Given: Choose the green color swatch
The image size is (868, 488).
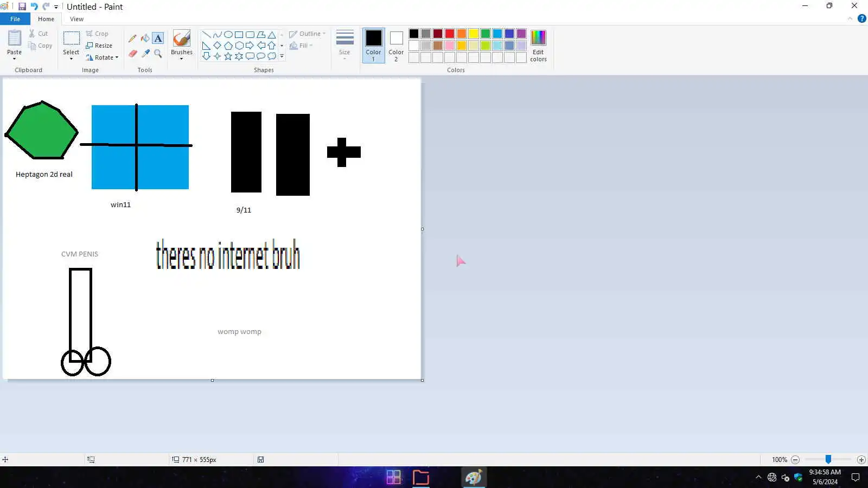Looking at the screenshot, I should [486, 34].
